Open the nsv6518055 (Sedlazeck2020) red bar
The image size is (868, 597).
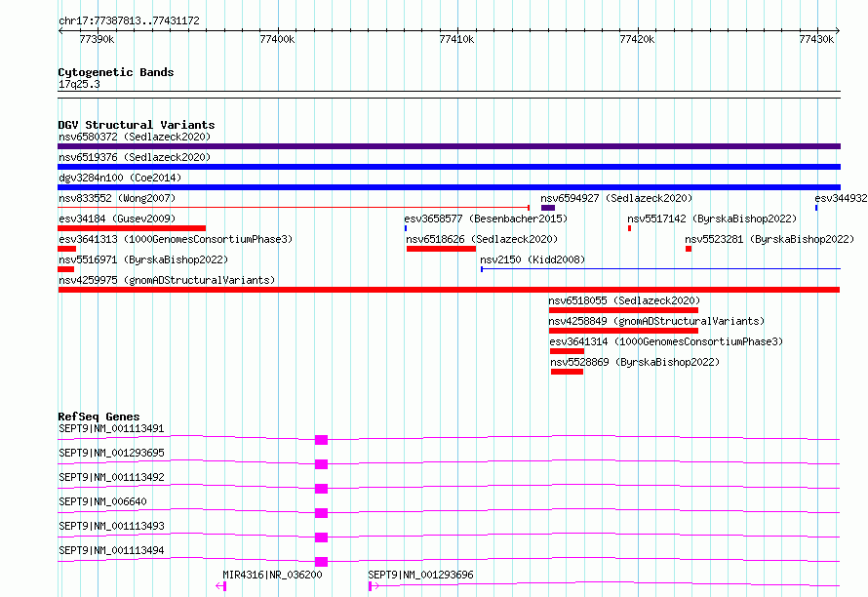(x=623, y=310)
